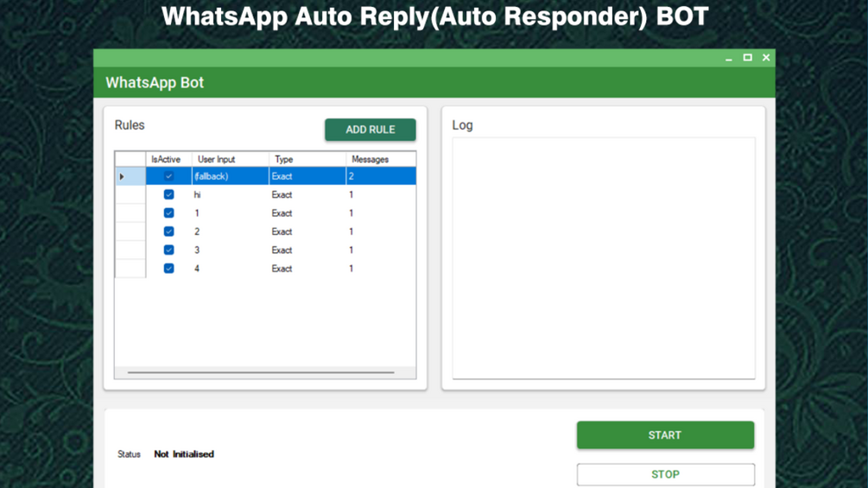868x488 pixels.
Task: Click the Not Initialised status text
Action: point(184,454)
